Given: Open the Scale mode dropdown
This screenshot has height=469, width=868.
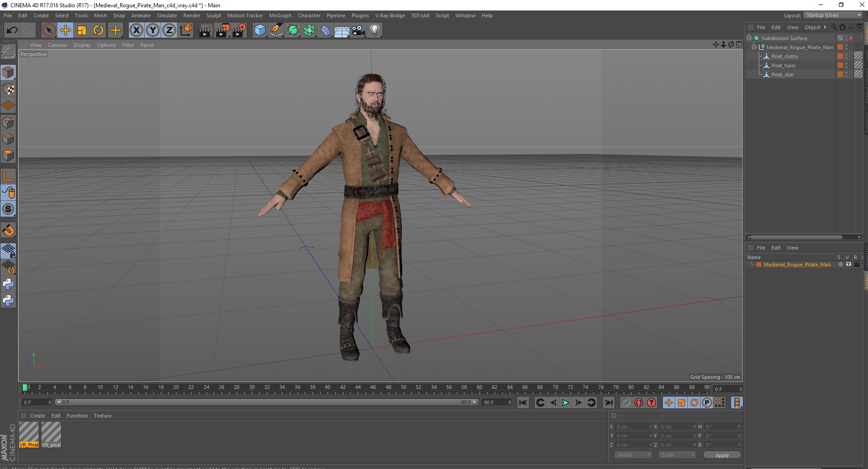Looking at the screenshot, I should coord(677,455).
